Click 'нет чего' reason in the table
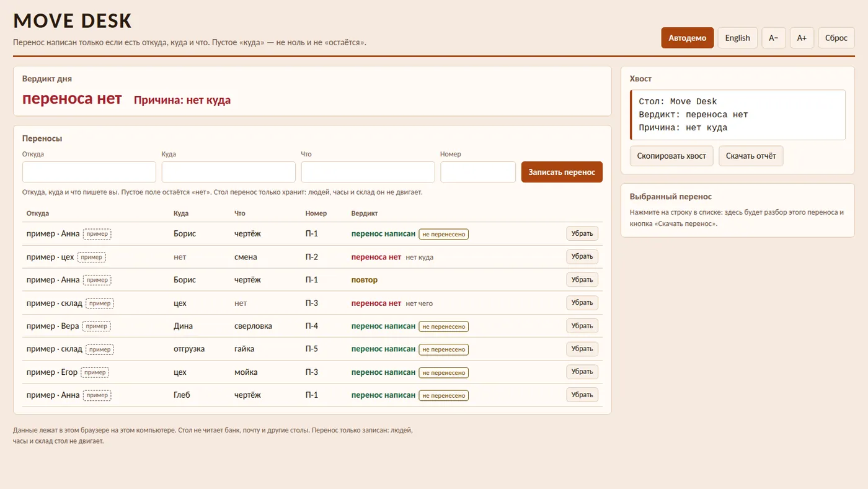The image size is (868, 489). (419, 303)
